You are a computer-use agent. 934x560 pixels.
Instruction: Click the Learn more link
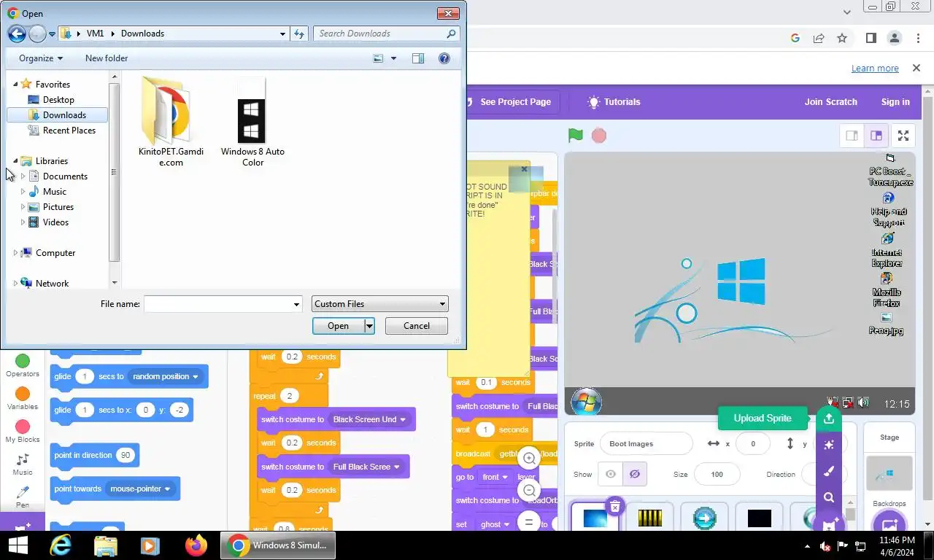875,69
